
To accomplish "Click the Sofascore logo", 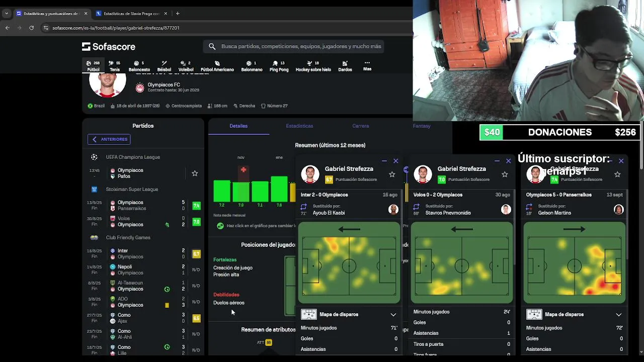I will [x=109, y=46].
